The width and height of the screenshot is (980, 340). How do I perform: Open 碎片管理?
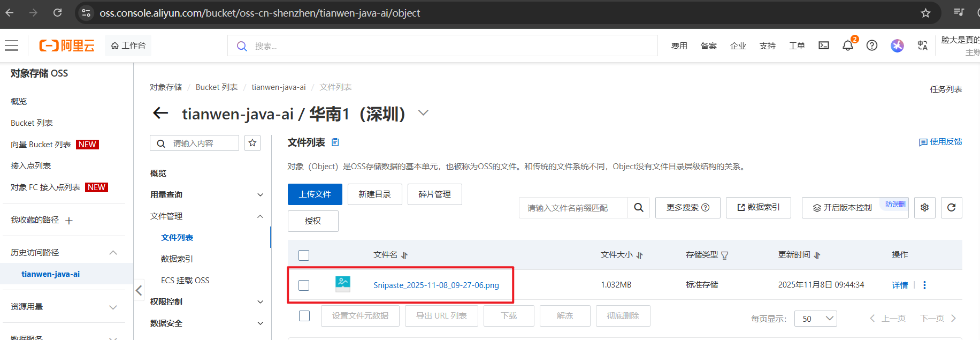click(434, 194)
